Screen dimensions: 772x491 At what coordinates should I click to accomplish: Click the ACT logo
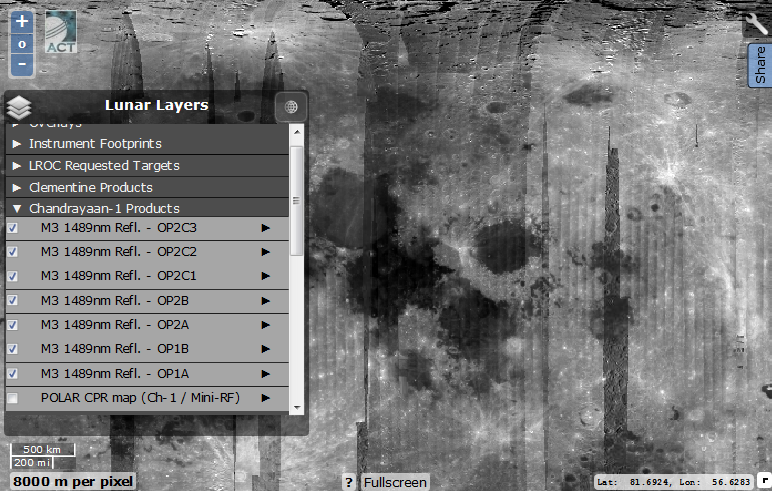pyautogui.click(x=61, y=32)
